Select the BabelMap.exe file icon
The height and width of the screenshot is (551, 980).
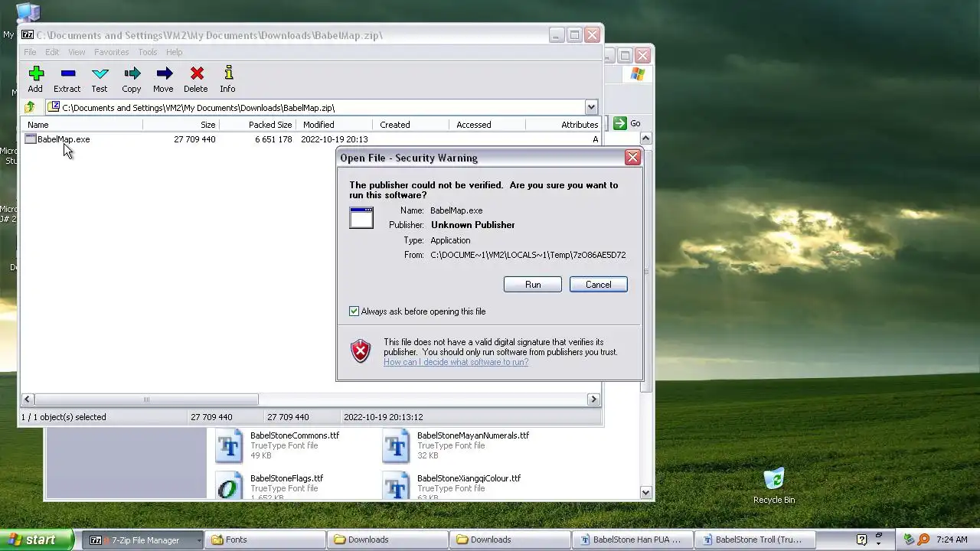(31, 139)
